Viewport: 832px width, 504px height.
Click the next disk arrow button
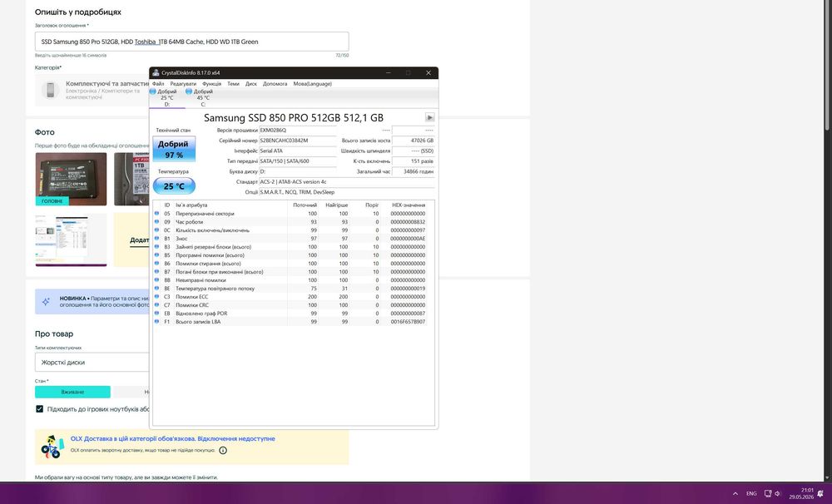430,117
